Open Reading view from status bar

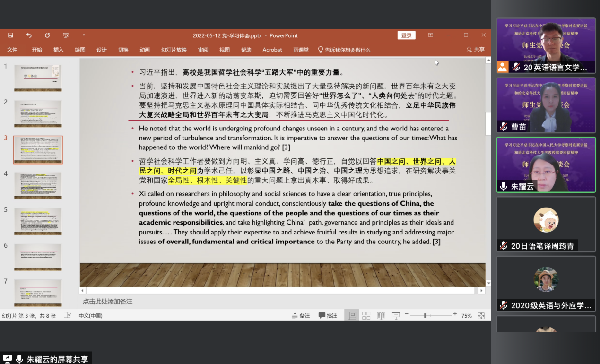pos(381,316)
